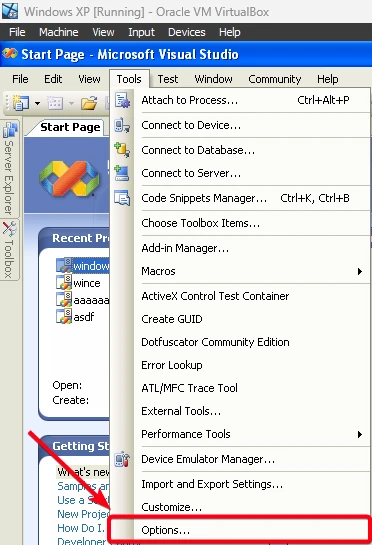Click the Connect to Database icon
The width and height of the screenshot is (372, 545).
(x=122, y=150)
